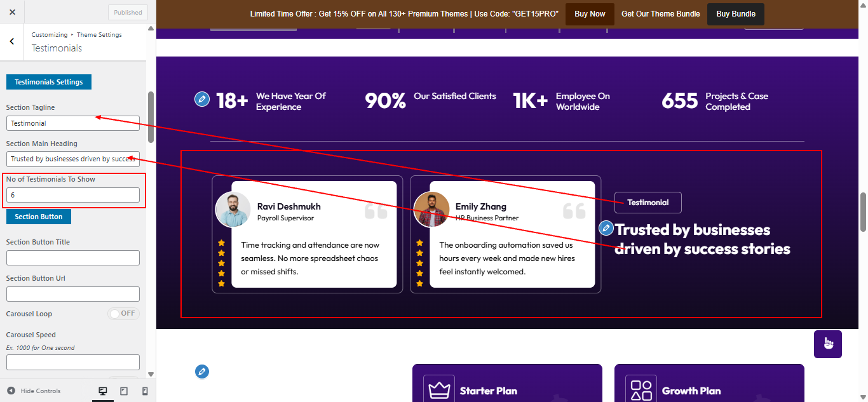This screenshot has width=868, height=402.
Task: Focus the No of Testimonials To Show field
Action: [x=73, y=195]
